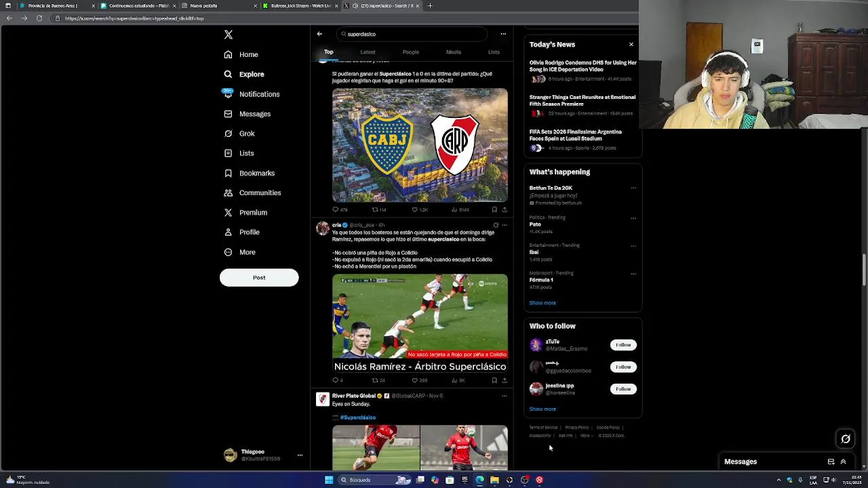
Task: Click the floating Grok button
Action: (846, 439)
